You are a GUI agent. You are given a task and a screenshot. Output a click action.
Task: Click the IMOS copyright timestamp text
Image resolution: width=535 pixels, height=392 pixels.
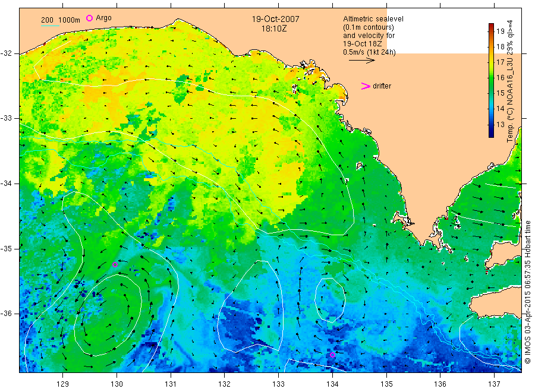point(527,292)
